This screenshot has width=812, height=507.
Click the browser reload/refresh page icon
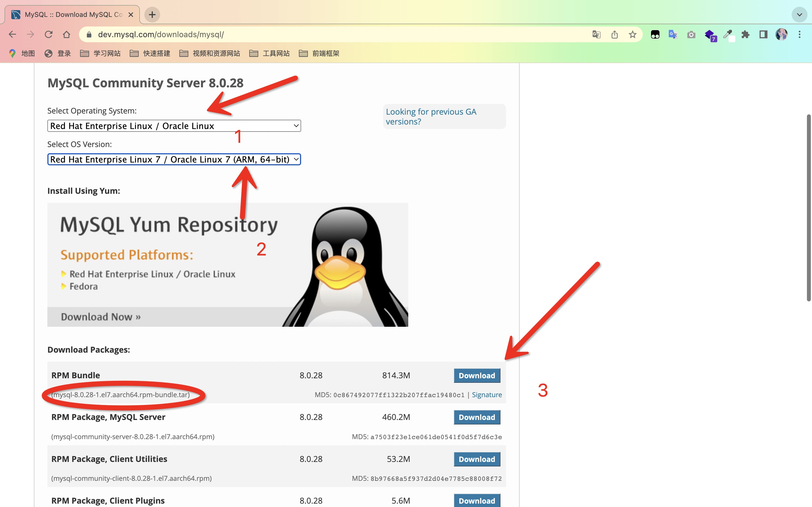(x=49, y=34)
